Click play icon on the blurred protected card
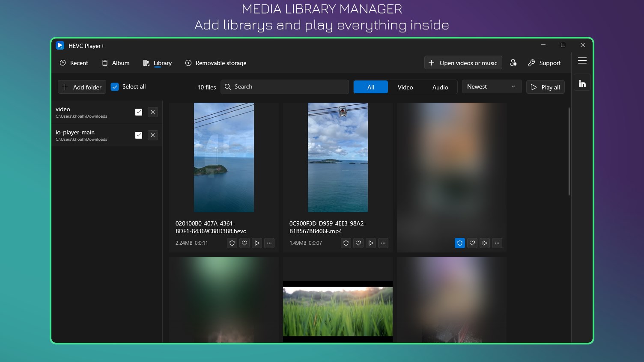The height and width of the screenshot is (362, 644). 485,243
